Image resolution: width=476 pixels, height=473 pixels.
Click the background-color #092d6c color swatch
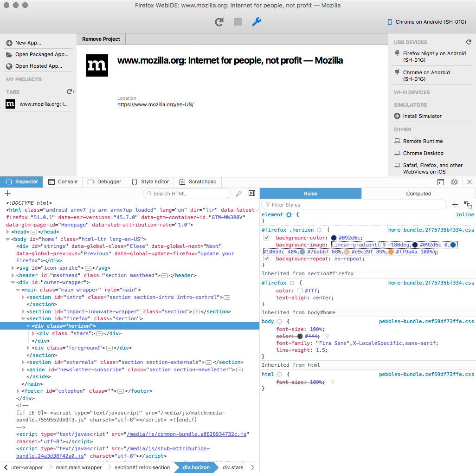coord(334,238)
